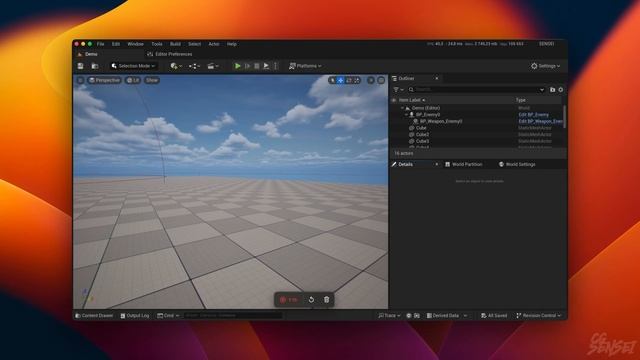Viewport: 640px width, 360px height.
Task: Click the Edit BP_Weapon_Enemy link
Action: tap(540, 121)
